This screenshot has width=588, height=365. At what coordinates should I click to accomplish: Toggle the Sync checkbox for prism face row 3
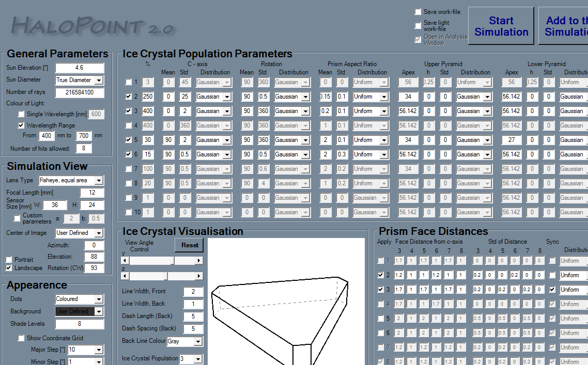coord(552,289)
